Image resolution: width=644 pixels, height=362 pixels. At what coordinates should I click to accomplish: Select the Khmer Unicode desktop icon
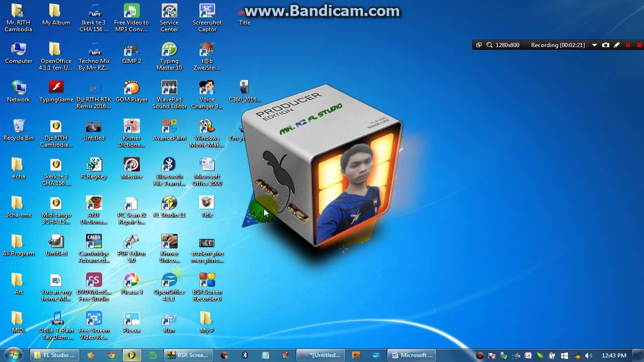pos(169,249)
